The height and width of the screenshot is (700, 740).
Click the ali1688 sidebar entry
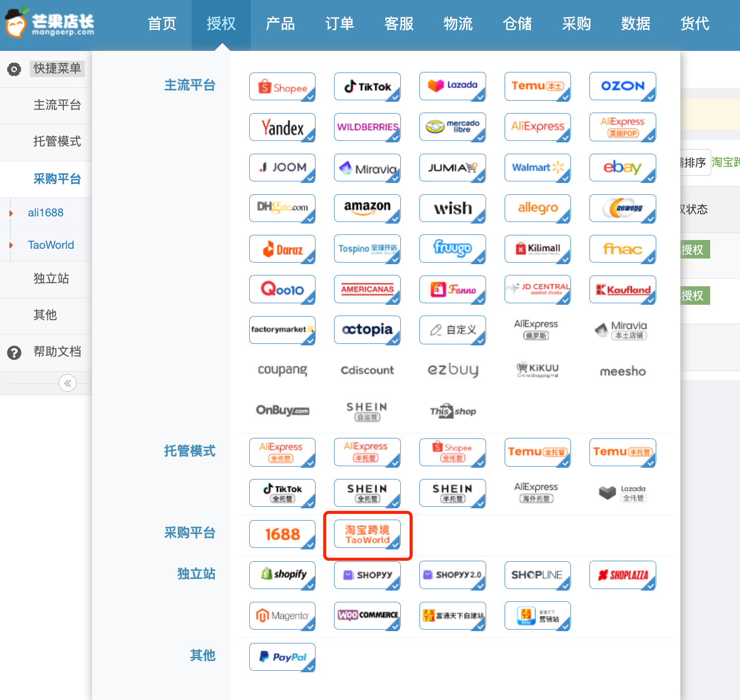tap(46, 213)
